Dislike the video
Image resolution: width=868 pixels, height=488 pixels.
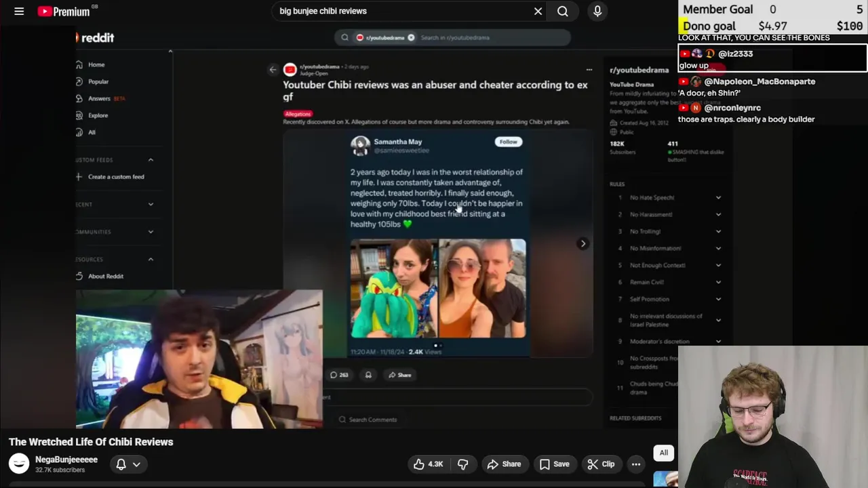pos(463,464)
